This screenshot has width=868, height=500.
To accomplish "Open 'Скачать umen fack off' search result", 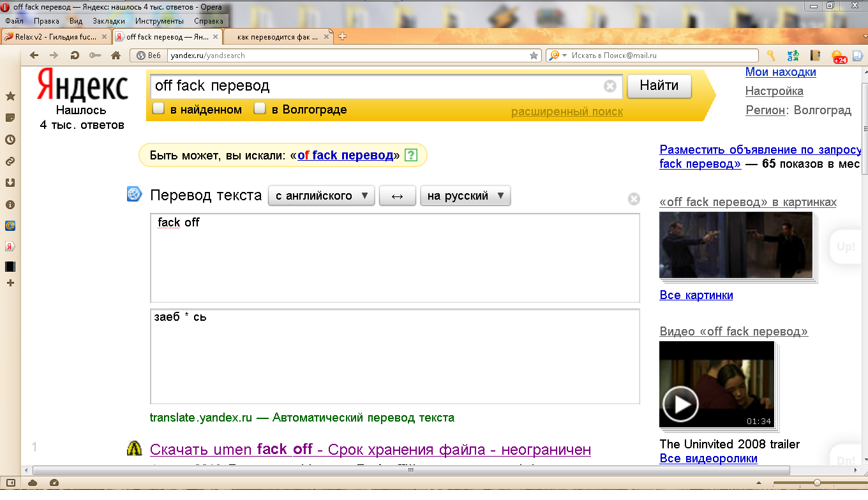I will coord(370,450).
